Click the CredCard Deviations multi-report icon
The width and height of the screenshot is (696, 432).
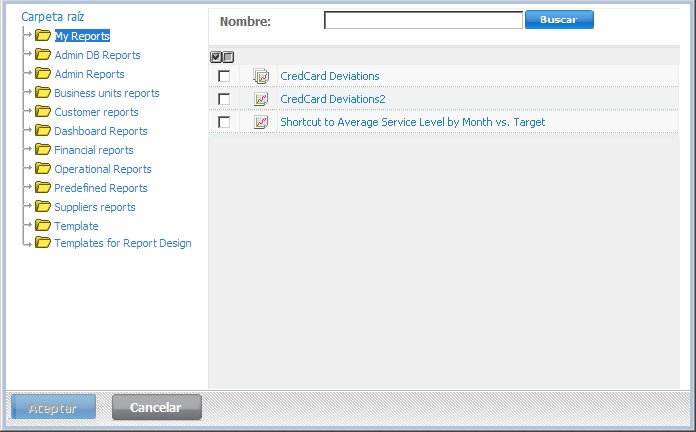point(261,76)
